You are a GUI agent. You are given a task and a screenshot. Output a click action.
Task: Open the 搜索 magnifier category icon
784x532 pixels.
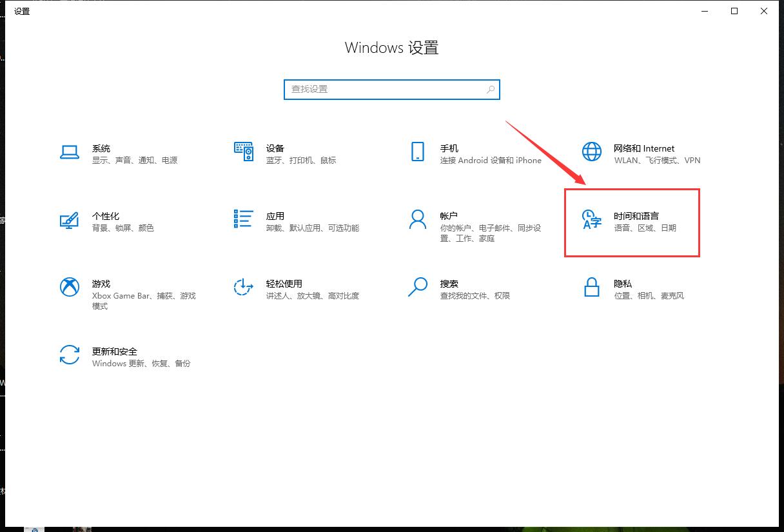418,287
